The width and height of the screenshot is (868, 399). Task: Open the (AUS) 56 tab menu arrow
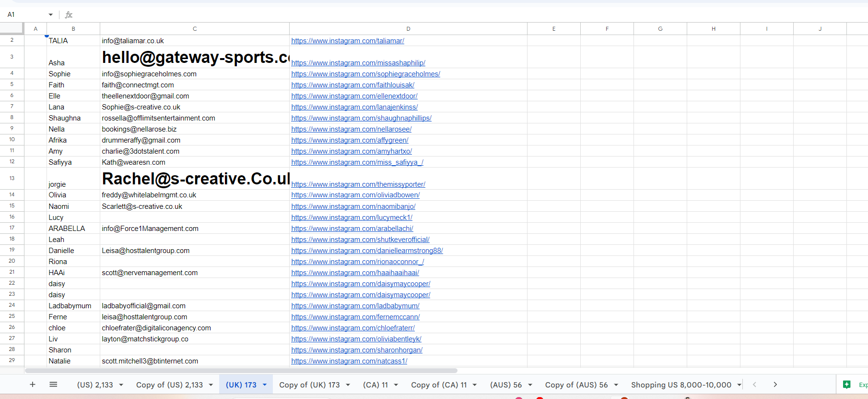point(530,385)
